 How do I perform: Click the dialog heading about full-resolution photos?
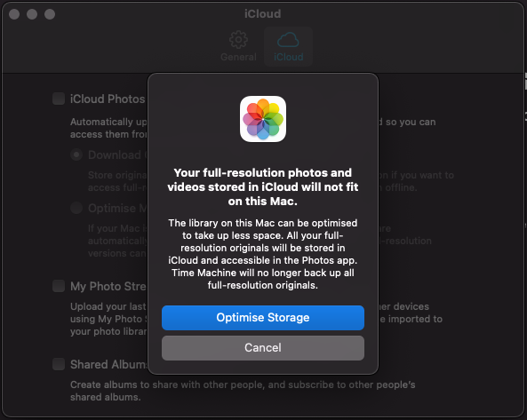pos(263,186)
